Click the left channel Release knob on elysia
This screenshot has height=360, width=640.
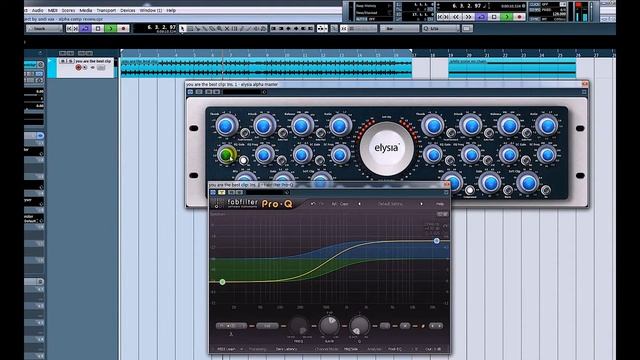click(302, 125)
